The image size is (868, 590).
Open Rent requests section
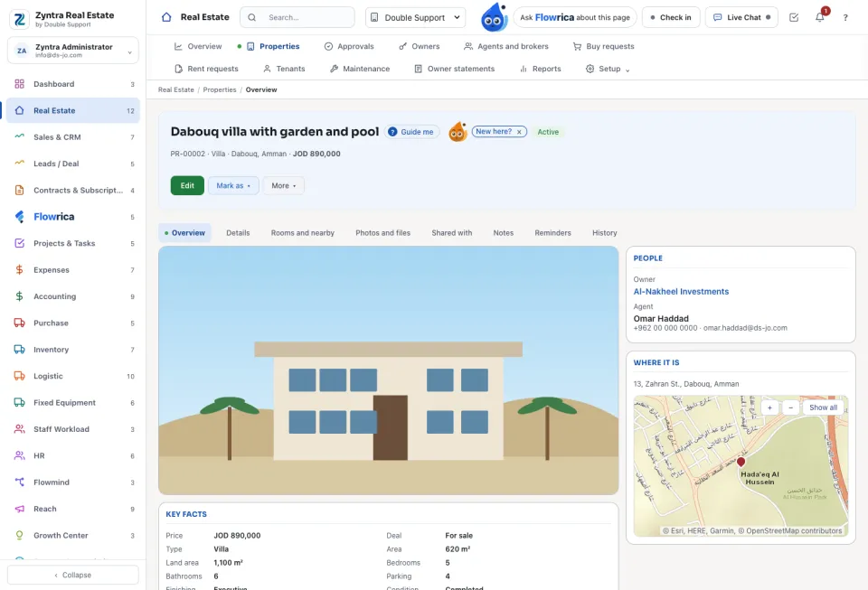point(206,69)
